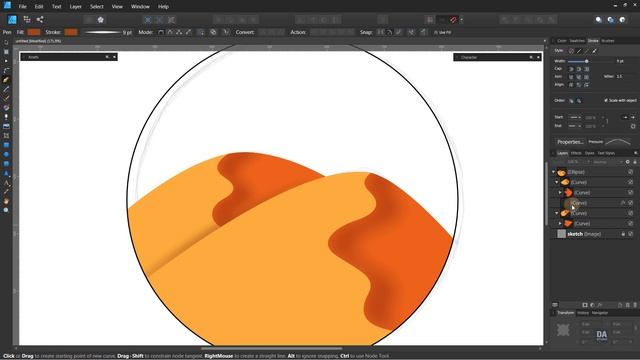Select Line Mode in the context toolbar
The width and height of the screenshot is (640, 360).
[188, 32]
